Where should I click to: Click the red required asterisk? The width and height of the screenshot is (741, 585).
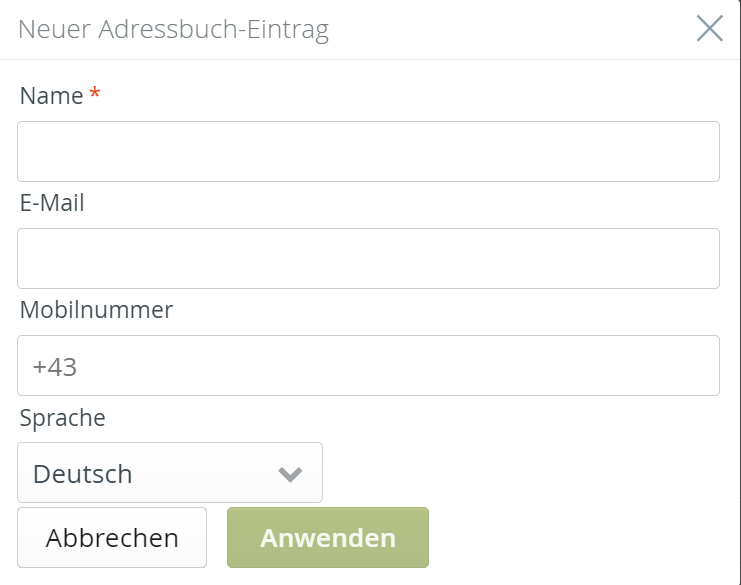(x=95, y=94)
